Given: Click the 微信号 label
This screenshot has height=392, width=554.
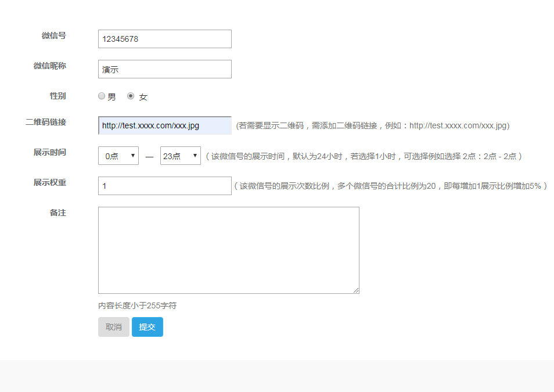Looking at the screenshot, I should coord(53,35).
